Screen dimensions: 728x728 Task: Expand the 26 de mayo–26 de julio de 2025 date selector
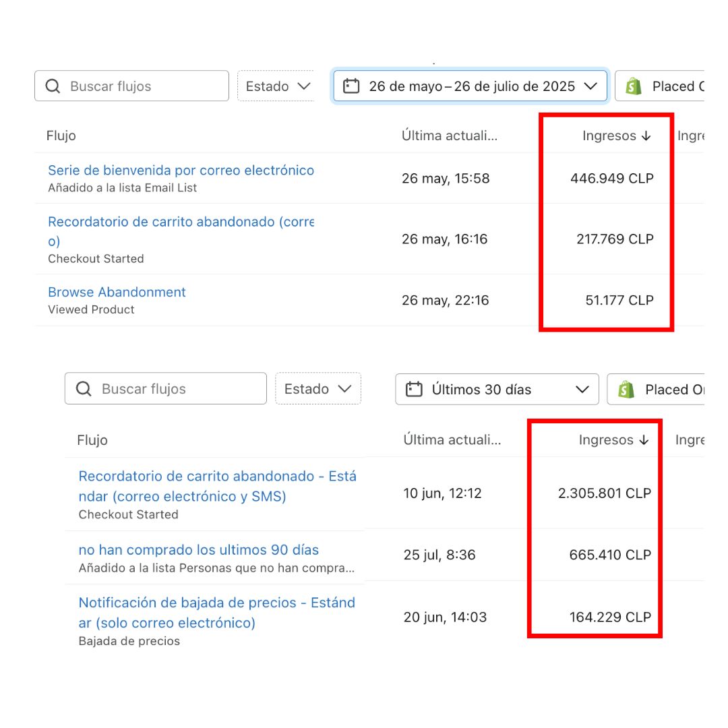pyautogui.click(x=590, y=86)
